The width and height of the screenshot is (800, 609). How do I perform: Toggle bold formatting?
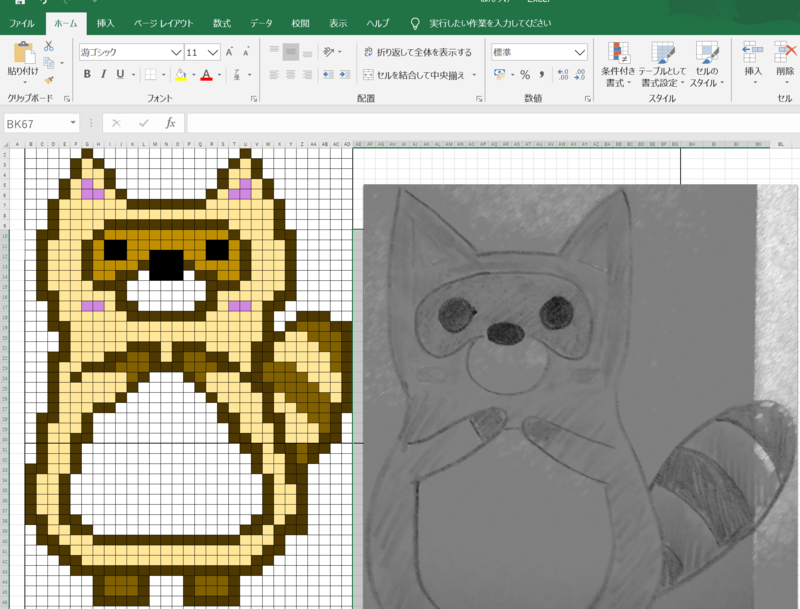(87, 74)
